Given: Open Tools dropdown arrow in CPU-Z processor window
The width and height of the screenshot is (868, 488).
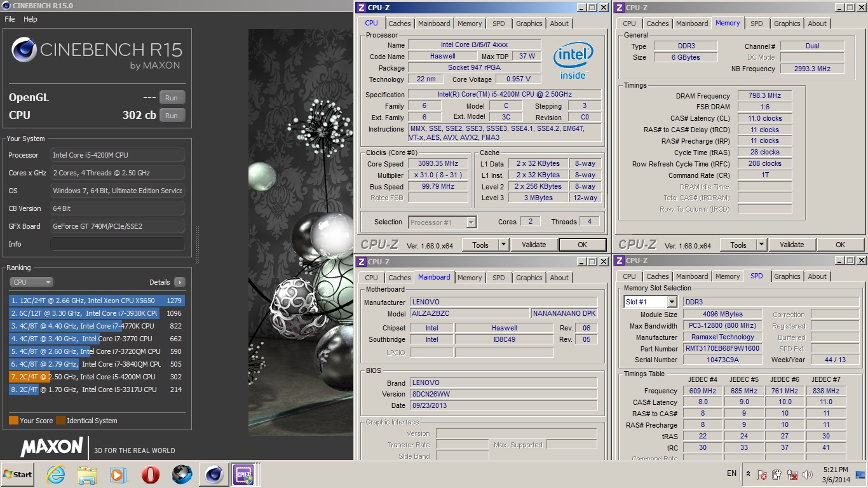Looking at the screenshot, I should click(x=503, y=245).
